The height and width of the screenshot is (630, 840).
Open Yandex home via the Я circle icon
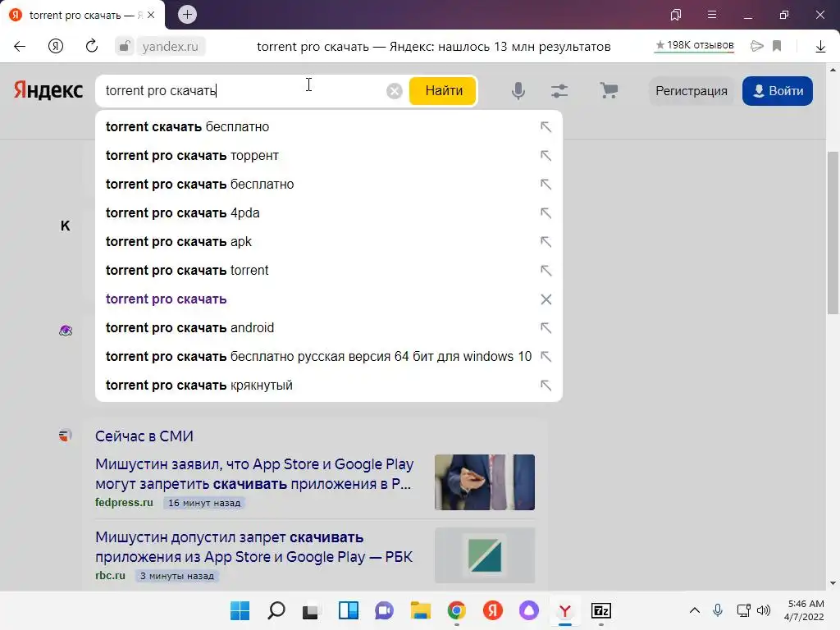click(56, 46)
